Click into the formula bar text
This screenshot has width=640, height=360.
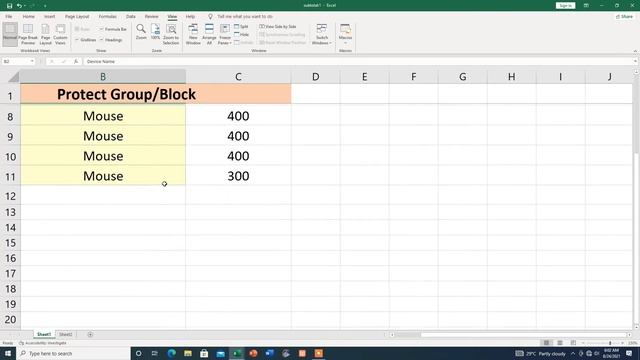tap(359, 61)
